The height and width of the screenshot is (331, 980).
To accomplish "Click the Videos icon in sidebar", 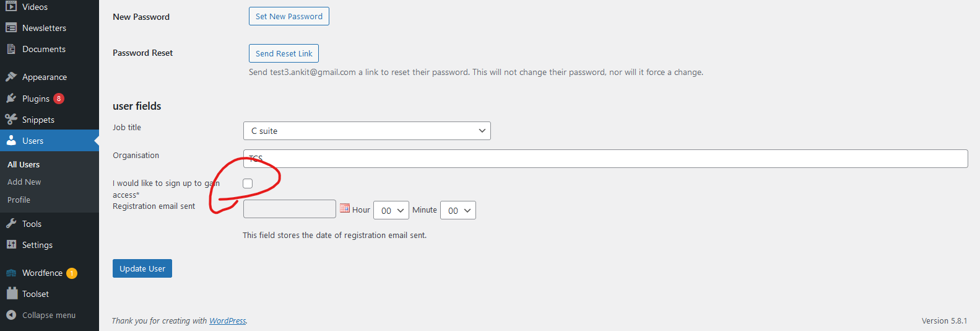I will pyautogui.click(x=11, y=7).
